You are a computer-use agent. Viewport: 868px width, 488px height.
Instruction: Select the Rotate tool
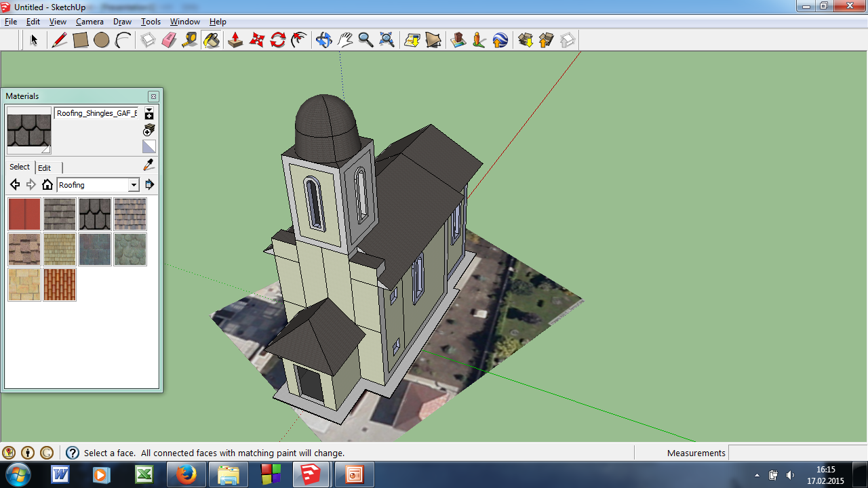[x=278, y=40]
